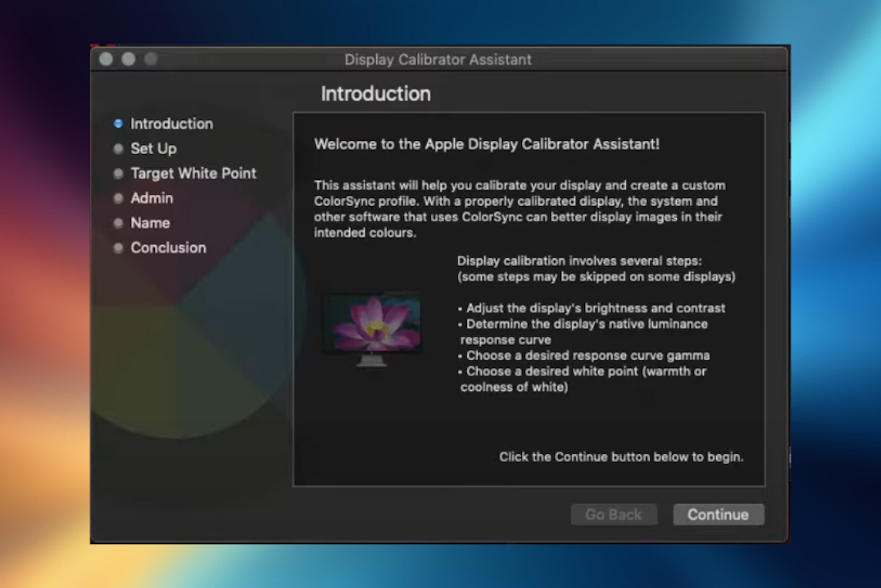881x588 pixels.
Task: Click 'Adjust the display's brightness and contrast' bullet
Action: pos(592,308)
